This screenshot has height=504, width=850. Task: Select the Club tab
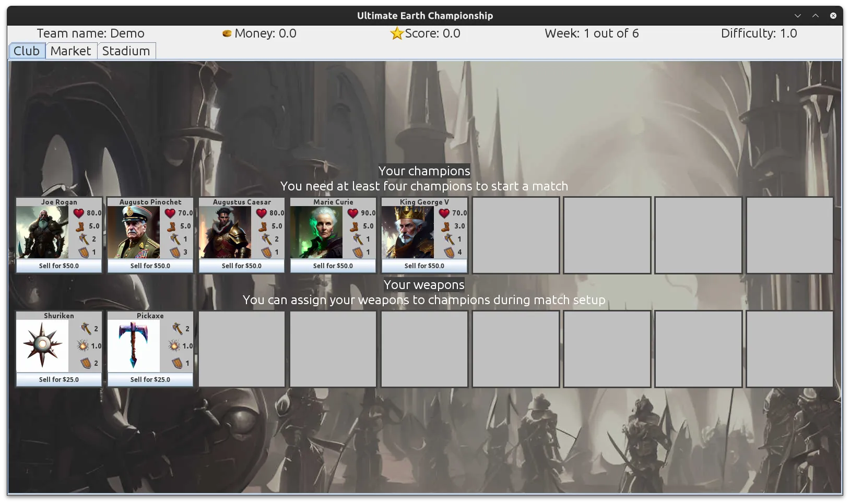26,51
